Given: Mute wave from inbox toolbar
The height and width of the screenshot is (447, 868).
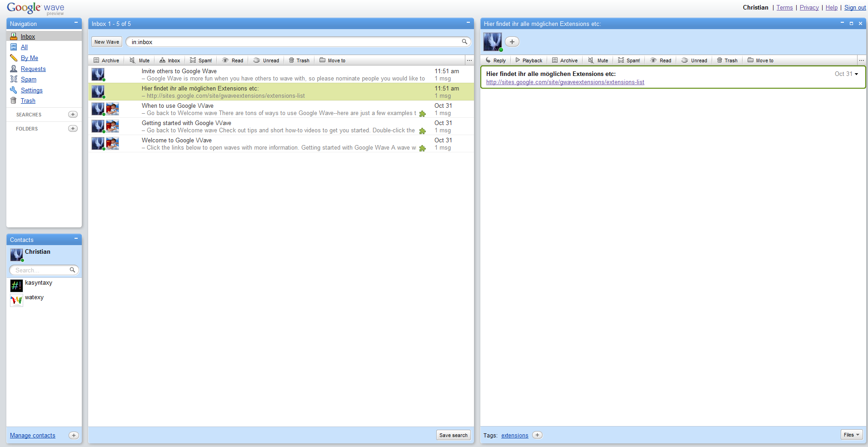Looking at the screenshot, I should 140,60.
